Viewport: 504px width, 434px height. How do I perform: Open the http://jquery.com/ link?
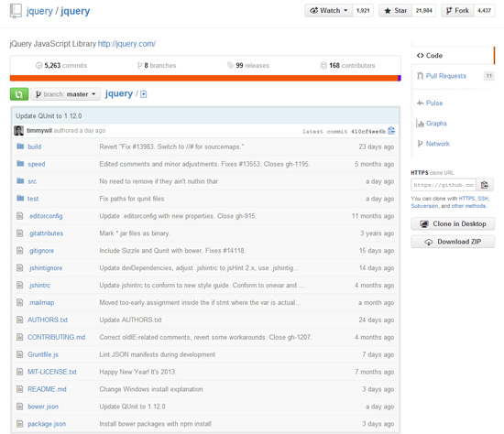click(126, 44)
